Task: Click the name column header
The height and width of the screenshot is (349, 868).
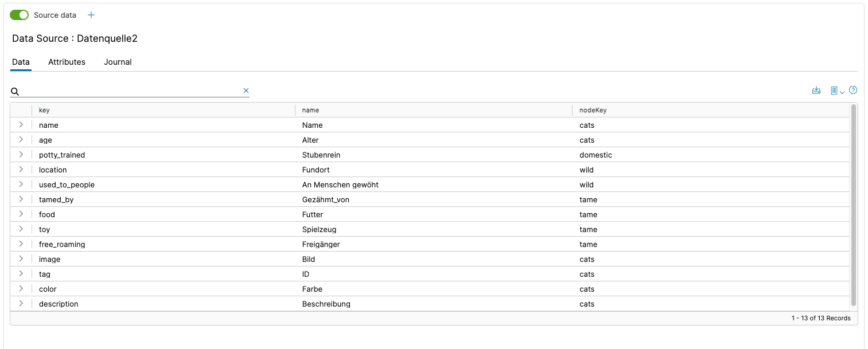Action: click(x=310, y=110)
